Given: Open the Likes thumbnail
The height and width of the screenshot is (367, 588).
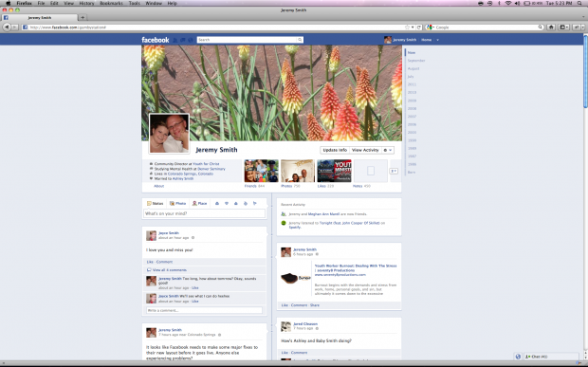Looking at the screenshot, I should click(334, 171).
